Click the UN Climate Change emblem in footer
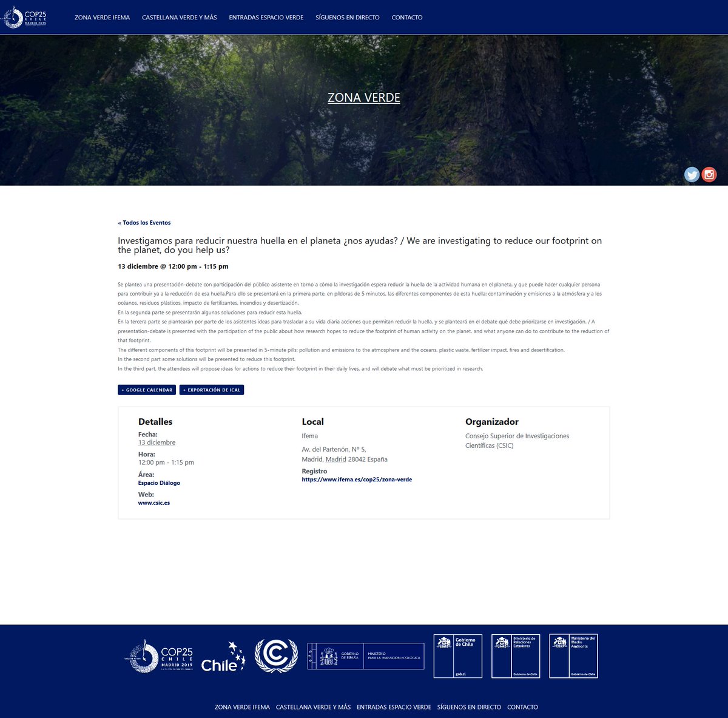Image resolution: width=728 pixels, height=718 pixels. pos(276,656)
